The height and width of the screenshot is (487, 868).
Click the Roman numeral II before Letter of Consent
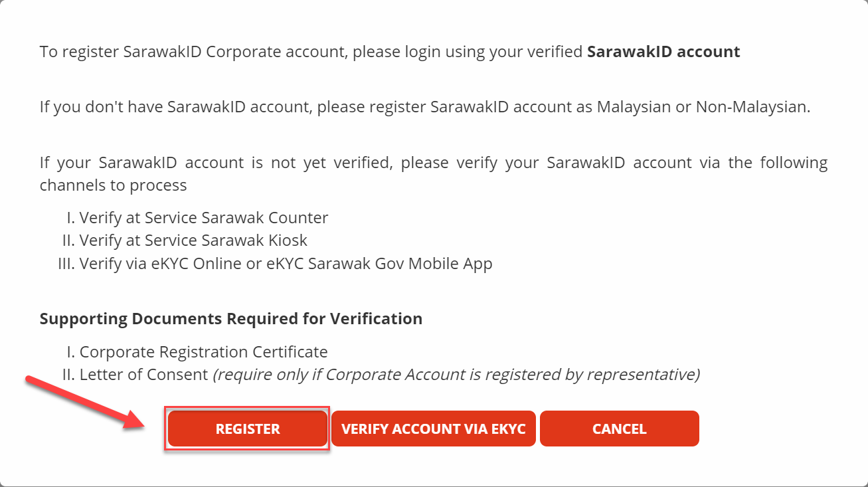(x=68, y=374)
